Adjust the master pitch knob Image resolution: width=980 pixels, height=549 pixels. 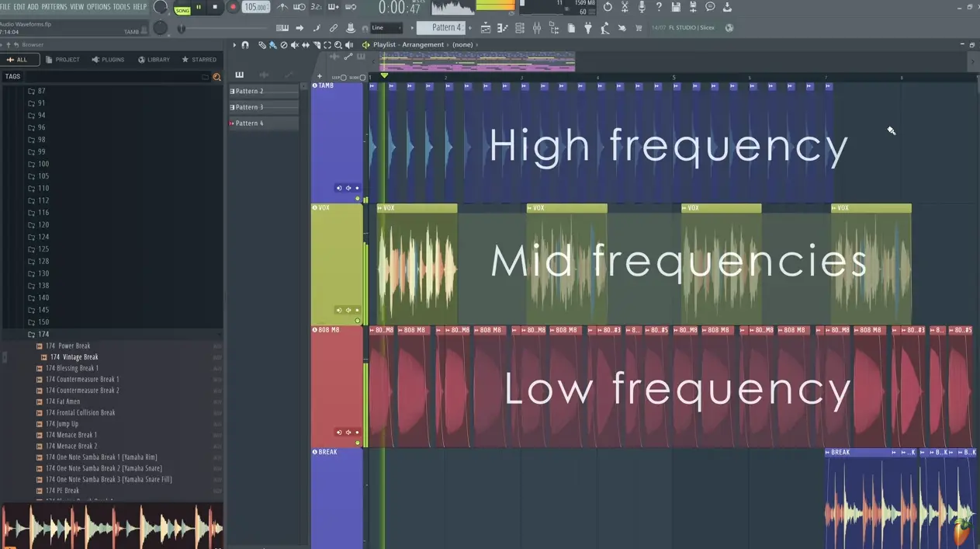(x=161, y=28)
